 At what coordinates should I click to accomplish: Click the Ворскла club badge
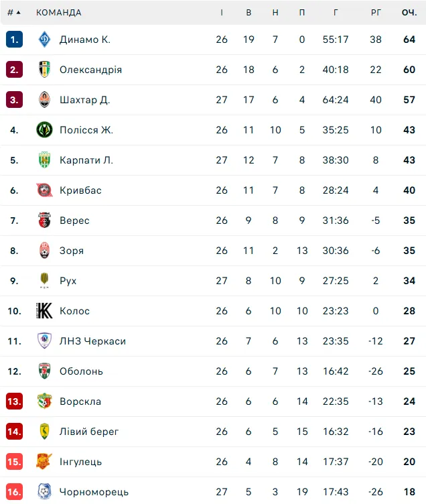[44, 401]
